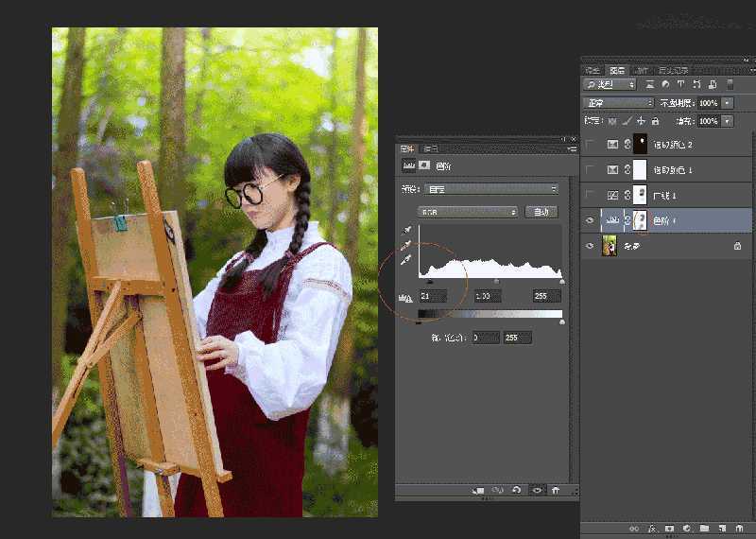
Task: Create new group folder icon
Action: 703,528
